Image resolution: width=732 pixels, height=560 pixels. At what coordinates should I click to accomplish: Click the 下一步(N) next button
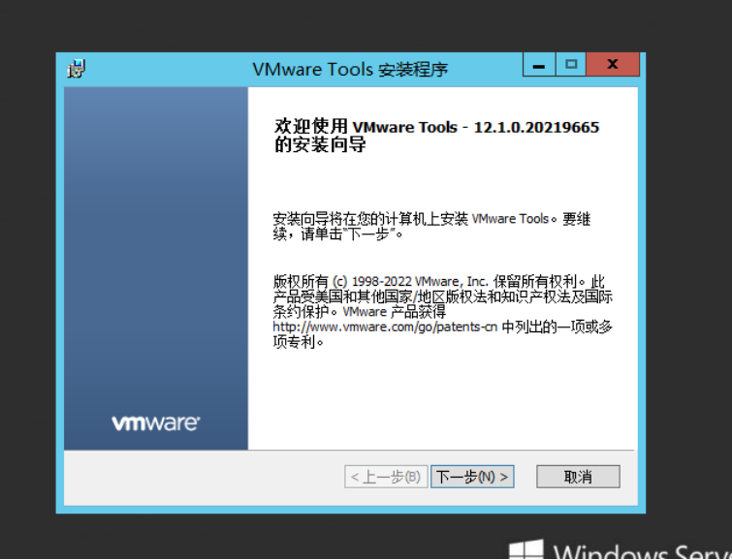pyautogui.click(x=472, y=477)
